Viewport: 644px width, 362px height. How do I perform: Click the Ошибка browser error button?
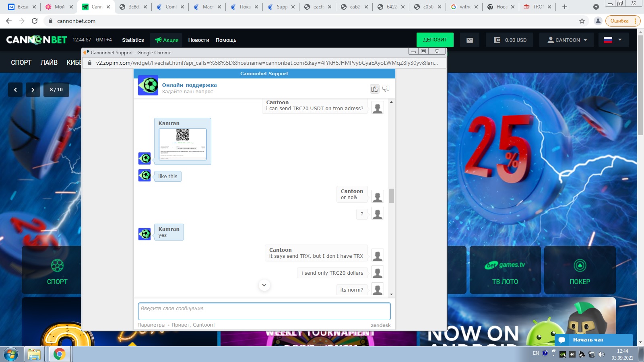click(623, 21)
